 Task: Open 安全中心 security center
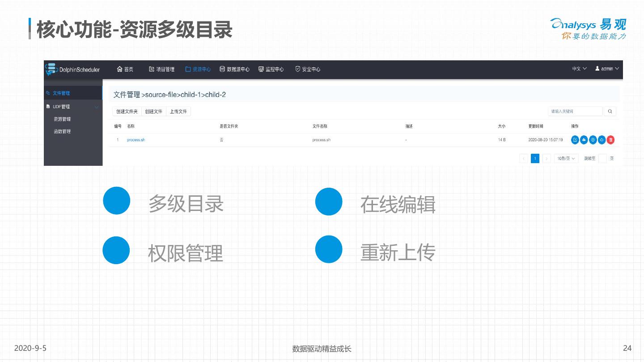308,69
